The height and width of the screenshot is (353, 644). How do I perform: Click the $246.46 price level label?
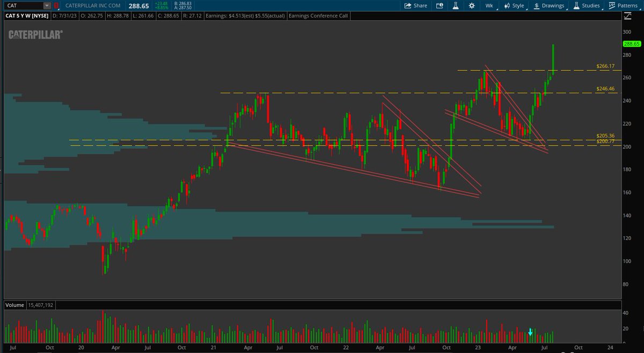605,89
